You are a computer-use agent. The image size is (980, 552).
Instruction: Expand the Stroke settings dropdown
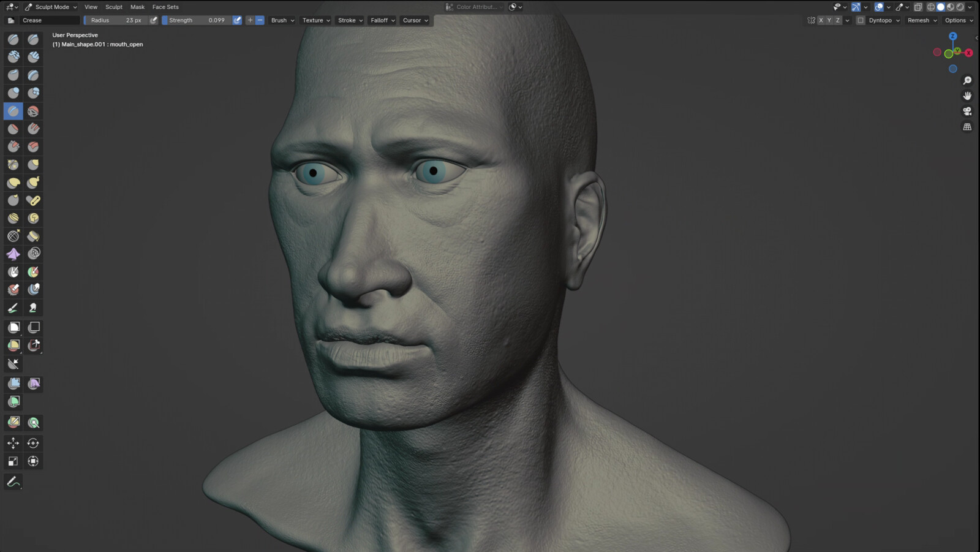point(350,20)
